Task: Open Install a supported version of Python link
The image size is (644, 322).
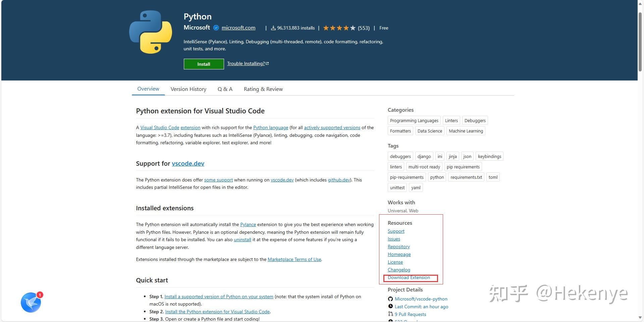Action: point(219,297)
